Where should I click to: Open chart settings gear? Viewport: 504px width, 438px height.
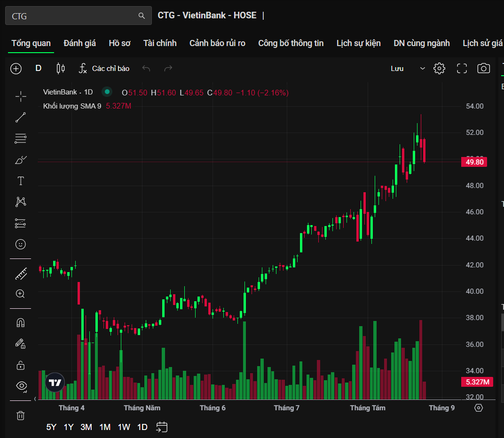click(439, 69)
